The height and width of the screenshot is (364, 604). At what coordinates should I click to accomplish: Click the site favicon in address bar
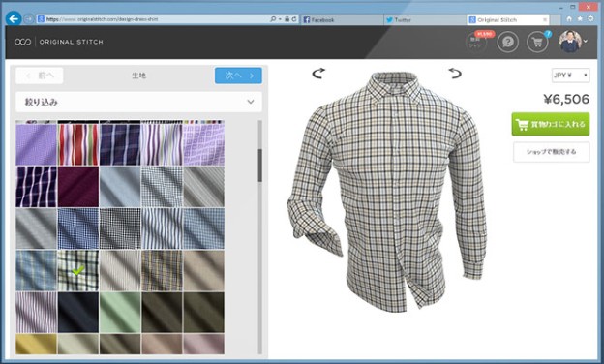(x=41, y=18)
